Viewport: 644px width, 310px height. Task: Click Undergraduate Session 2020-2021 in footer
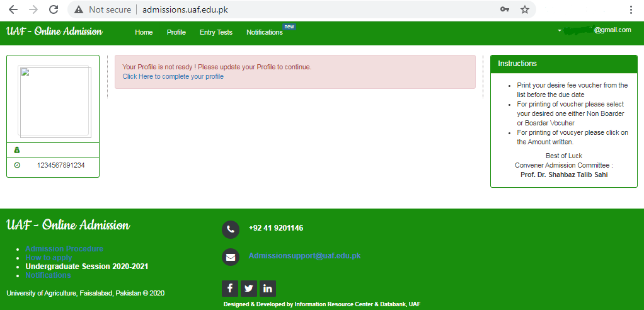87,267
